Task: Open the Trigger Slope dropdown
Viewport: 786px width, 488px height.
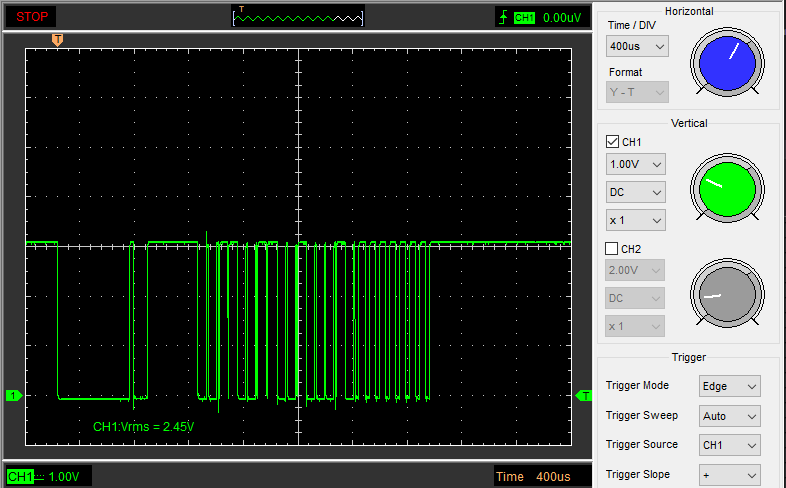Action: 730,475
